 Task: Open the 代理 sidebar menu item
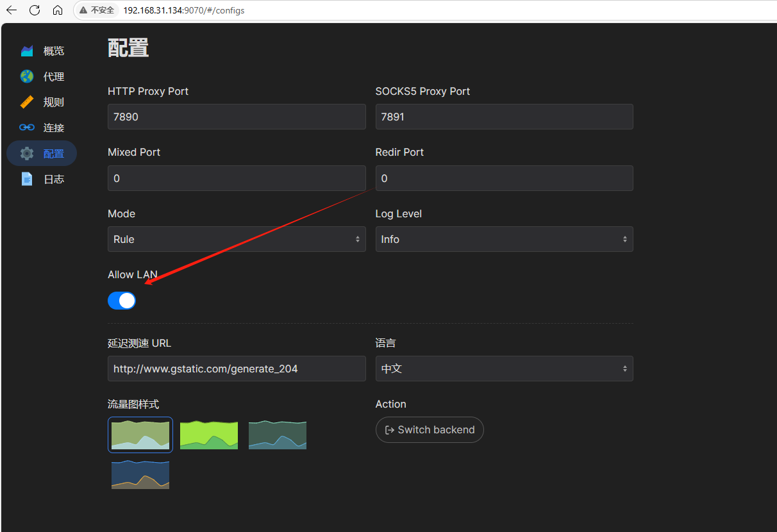point(54,77)
